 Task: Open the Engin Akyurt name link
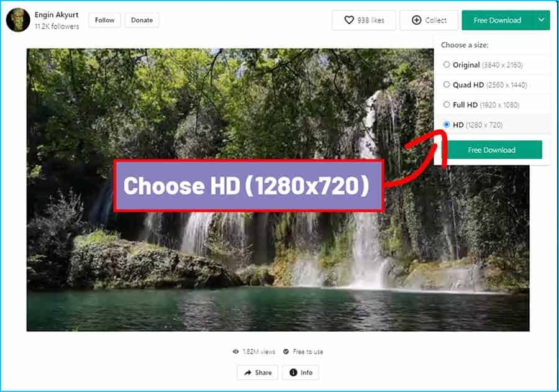coord(57,15)
